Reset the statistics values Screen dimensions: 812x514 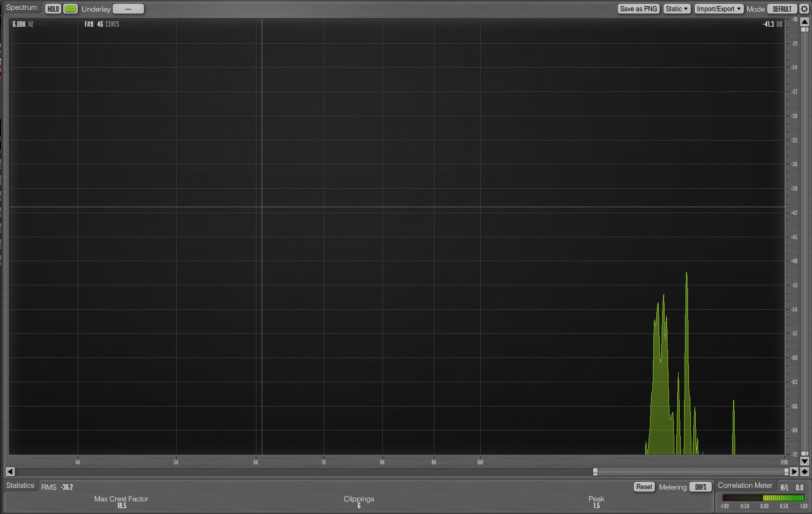pos(644,487)
